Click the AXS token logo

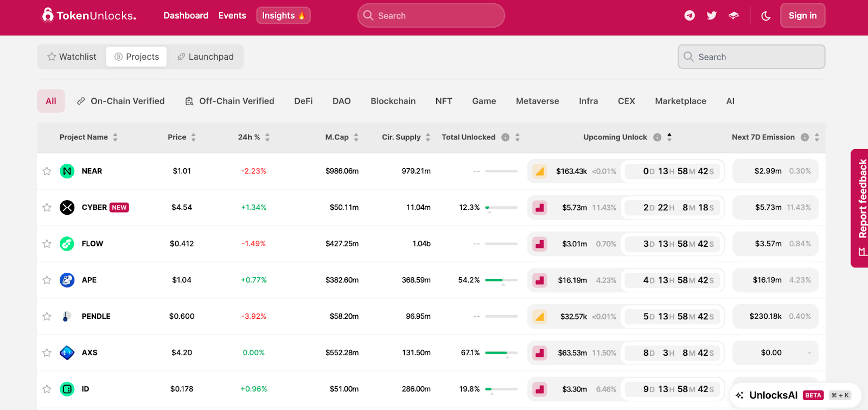[x=67, y=353]
